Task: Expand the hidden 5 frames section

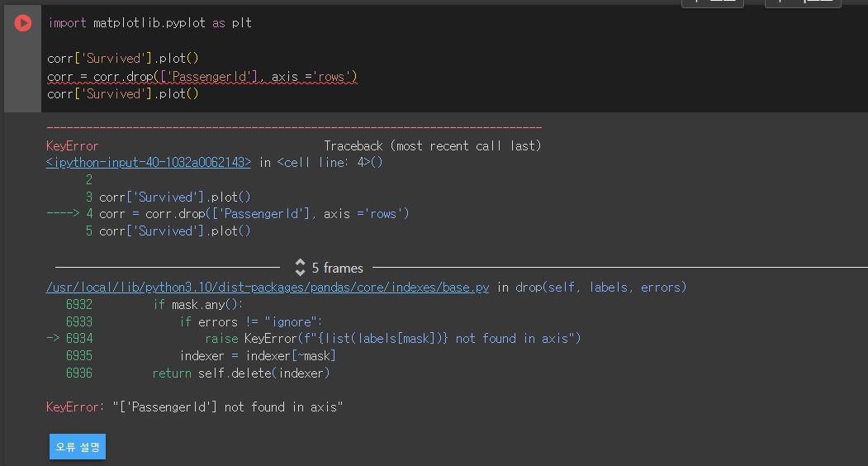Action: (x=337, y=269)
